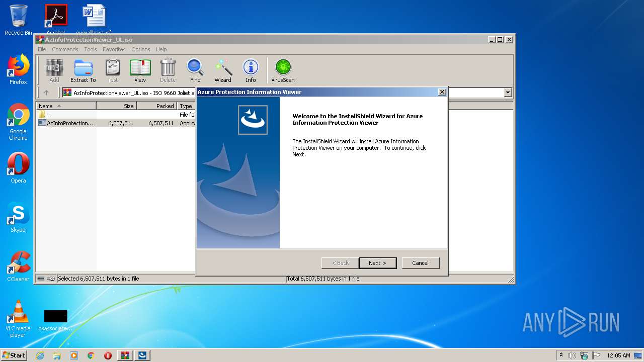Open Internet Explorer from the taskbar
This screenshot has height=362, width=644.
pos(40,355)
